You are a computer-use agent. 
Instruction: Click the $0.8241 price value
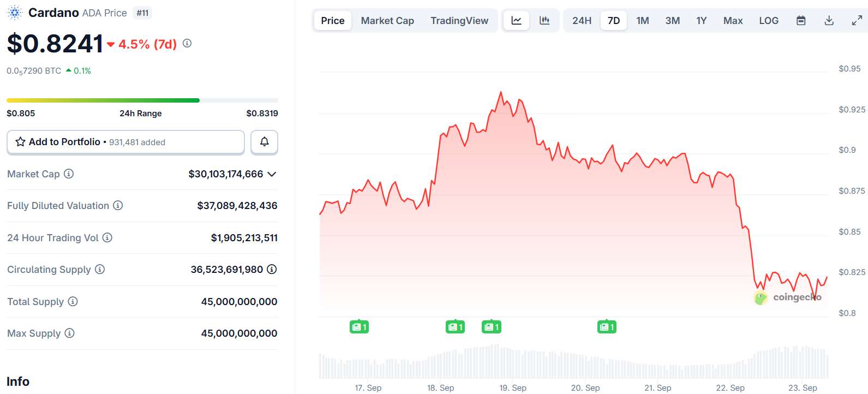click(x=55, y=44)
